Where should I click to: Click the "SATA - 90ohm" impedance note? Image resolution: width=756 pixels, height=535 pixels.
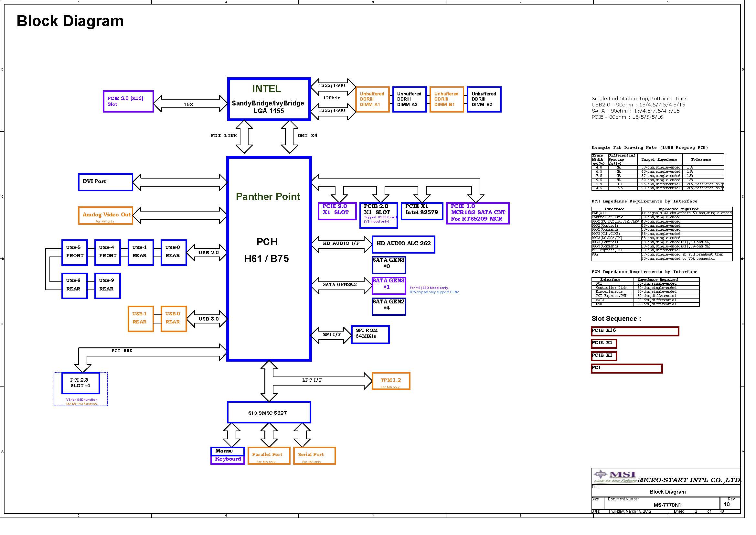tap(635, 111)
